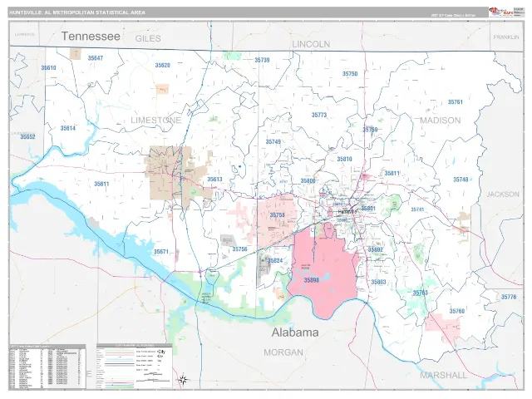
Task: Select ZIP code 35749
Action: [273, 142]
